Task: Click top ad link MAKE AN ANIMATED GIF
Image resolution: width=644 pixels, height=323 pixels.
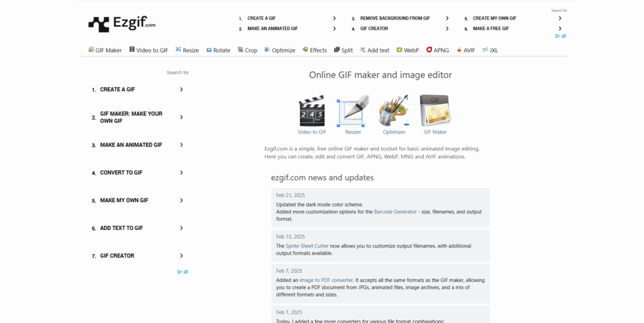Action: (273, 28)
